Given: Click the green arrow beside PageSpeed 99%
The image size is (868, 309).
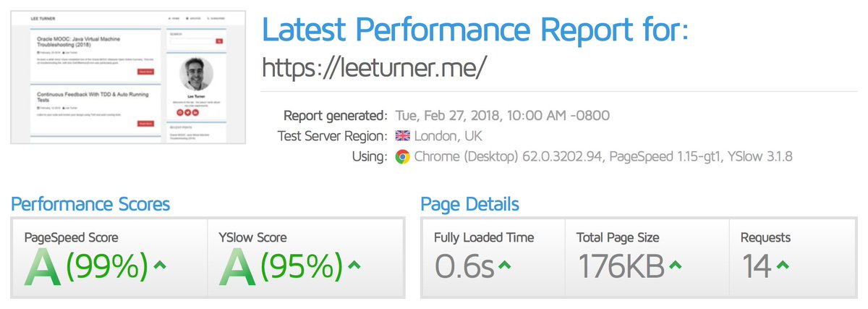Looking at the screenshot, I should tap(161, 265).
